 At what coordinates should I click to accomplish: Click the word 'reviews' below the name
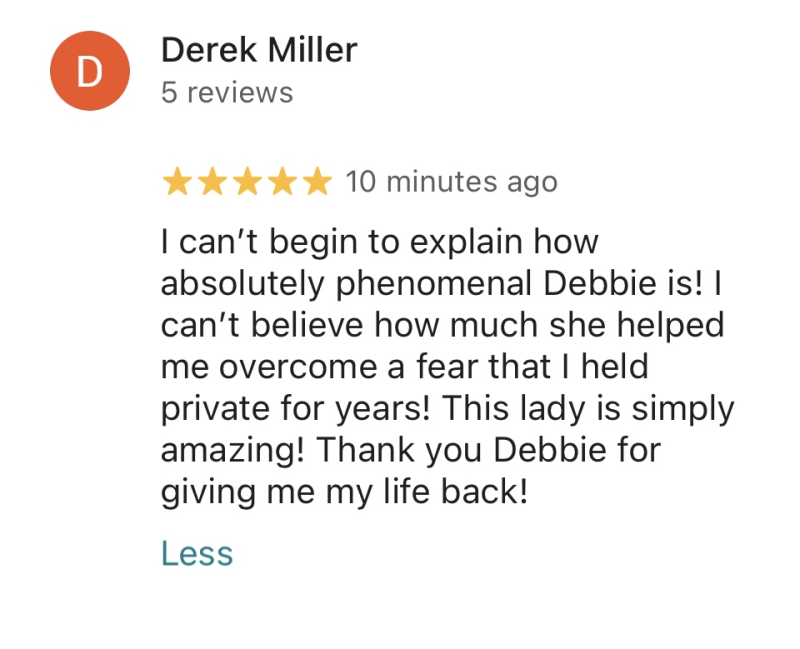[240, 93]
